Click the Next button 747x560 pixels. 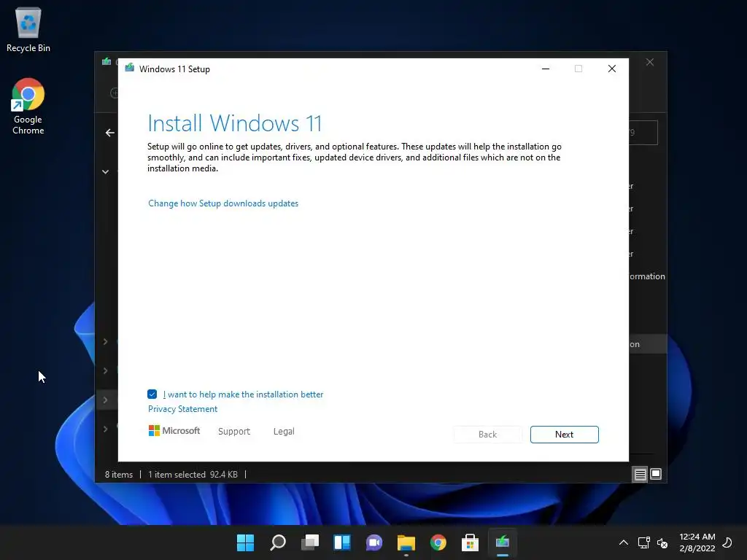coord(565,435)
